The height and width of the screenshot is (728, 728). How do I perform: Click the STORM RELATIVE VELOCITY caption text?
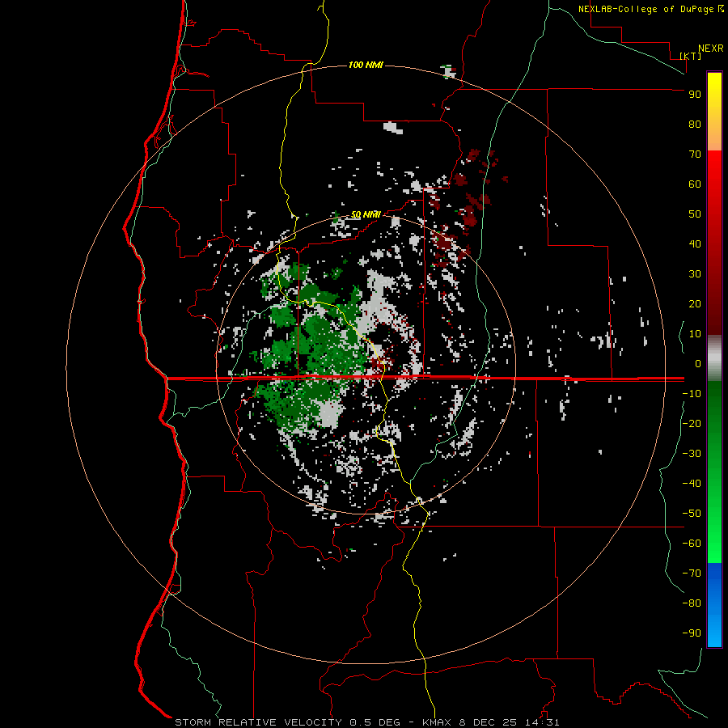[x=258, y=722]
